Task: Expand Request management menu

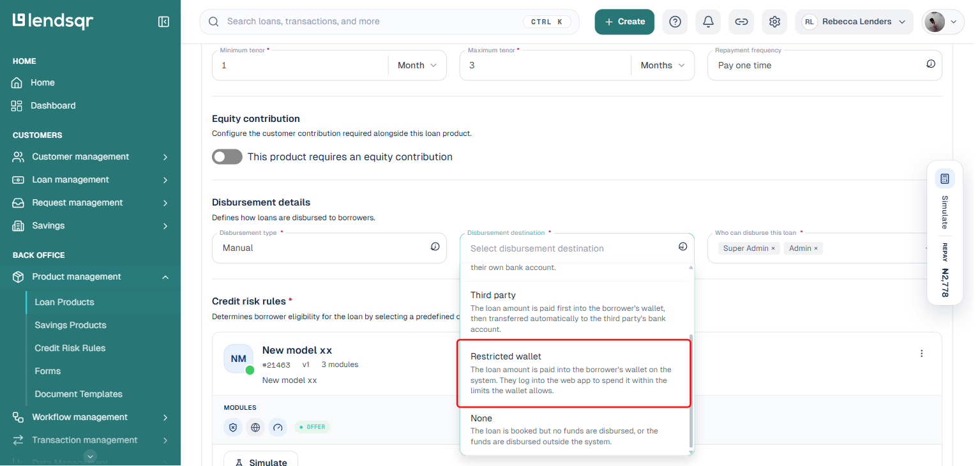Action: [x=90, y=203]
